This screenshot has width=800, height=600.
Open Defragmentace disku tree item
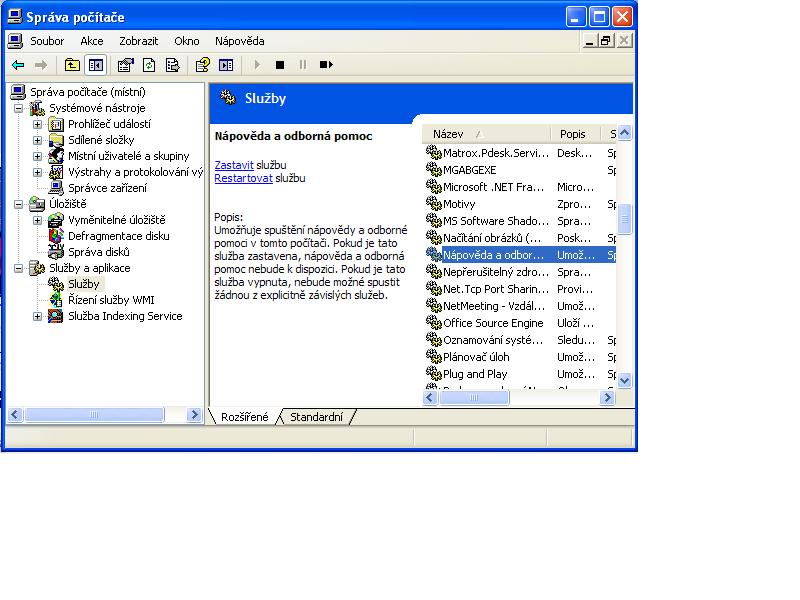[x=118, y=236]
